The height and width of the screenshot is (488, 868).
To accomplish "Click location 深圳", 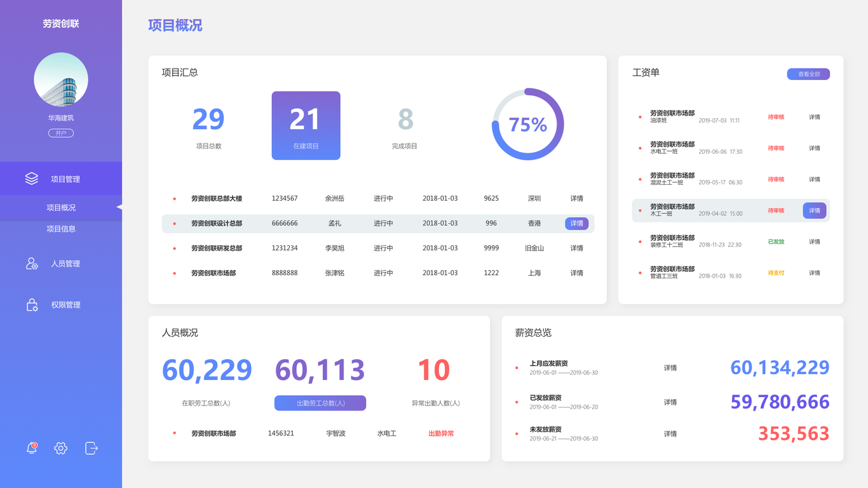I will (x=534, y=198).
